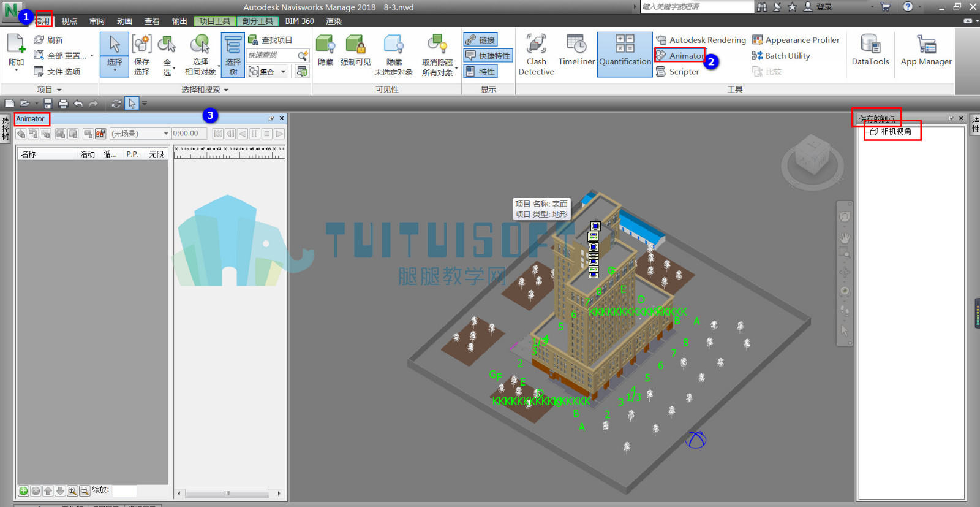
Task: Click the green add scene button
Action: point(23,490)
